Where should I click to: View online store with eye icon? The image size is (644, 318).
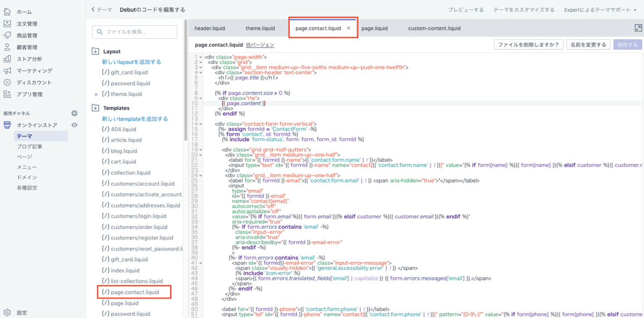click(75, 125)
